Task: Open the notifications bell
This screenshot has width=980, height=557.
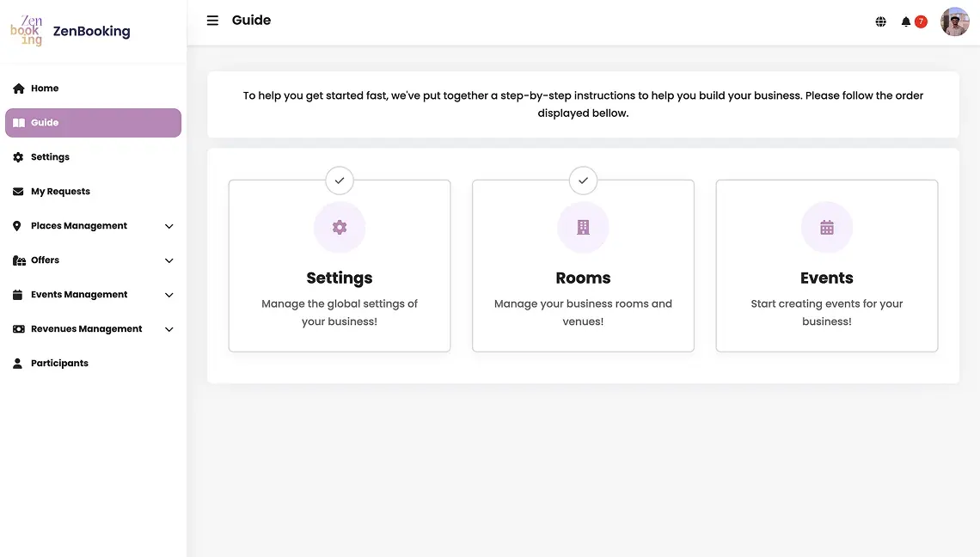Action: (x=905, y=21)
